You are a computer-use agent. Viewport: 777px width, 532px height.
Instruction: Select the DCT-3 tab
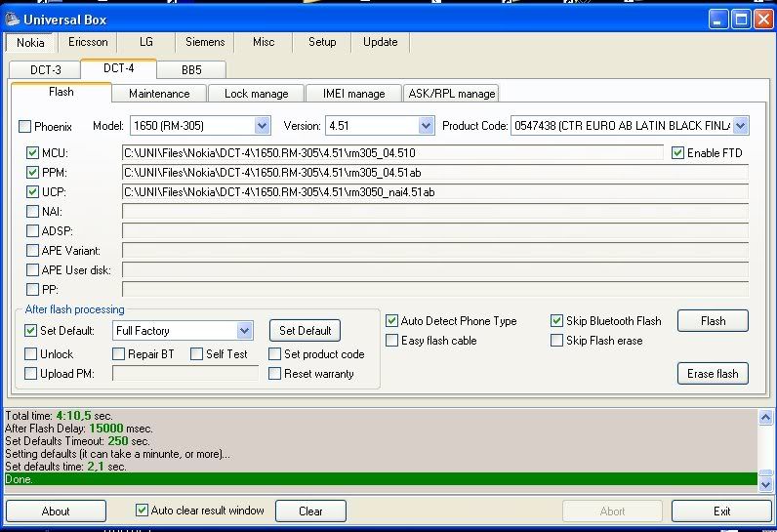45,70
